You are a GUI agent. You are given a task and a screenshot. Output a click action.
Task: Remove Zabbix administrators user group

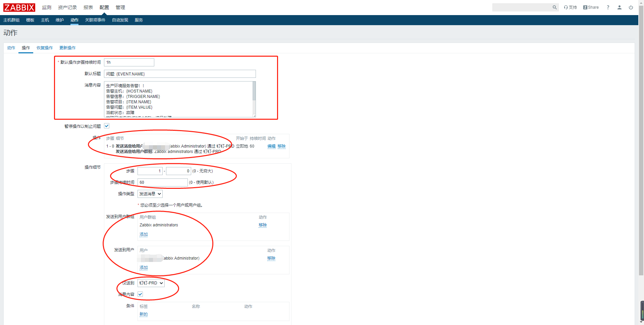[x=263, y=225]
